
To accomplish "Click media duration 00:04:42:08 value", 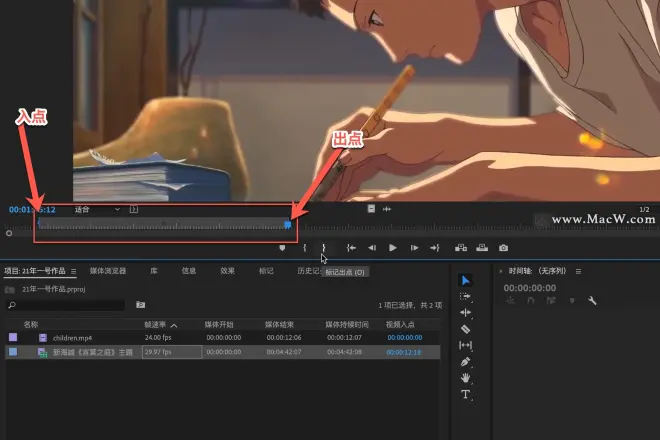I will click(x=344, y=352).
